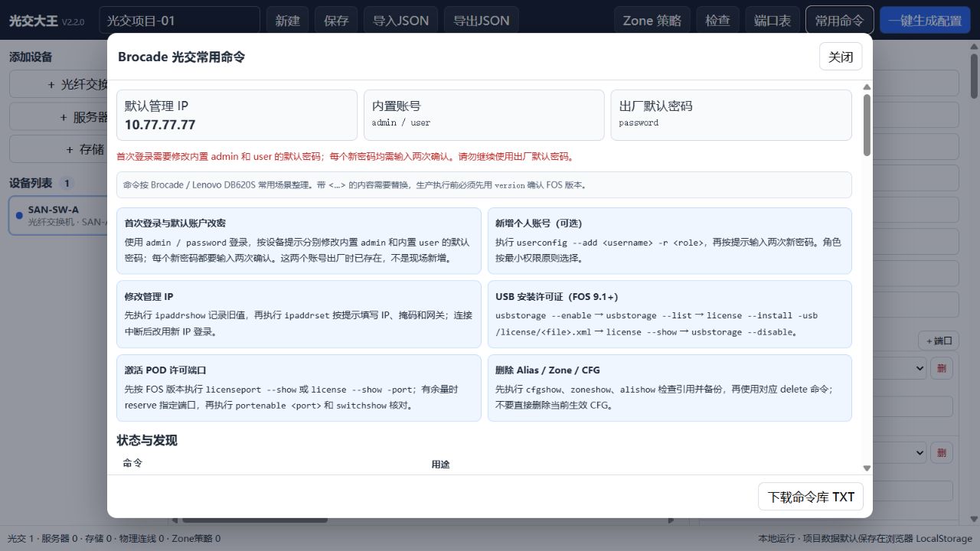Select SAN-SW-A in the device list
980x551 pixels.
59,215
